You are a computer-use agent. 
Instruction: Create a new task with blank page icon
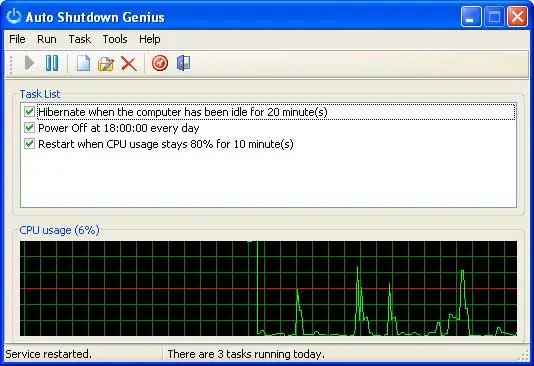(83, 63)
